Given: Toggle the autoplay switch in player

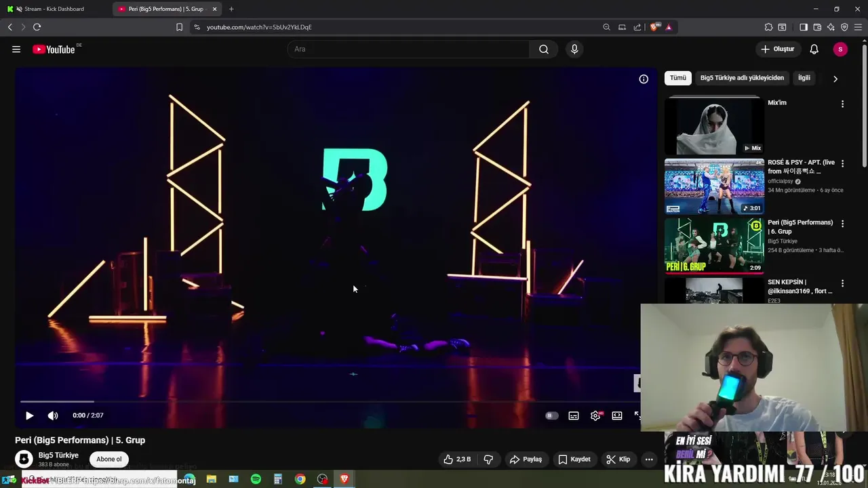Looking at the screenshot, I should 552,415.
